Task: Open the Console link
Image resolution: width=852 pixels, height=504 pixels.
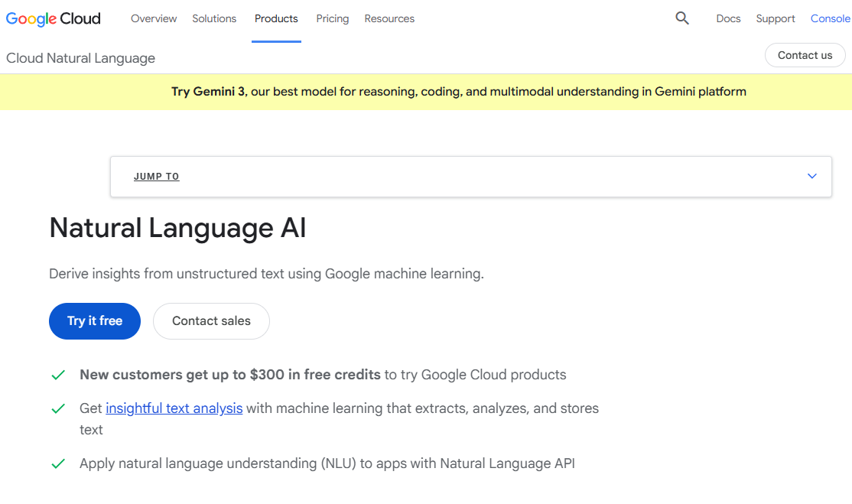Action: [x=831, y=18]
